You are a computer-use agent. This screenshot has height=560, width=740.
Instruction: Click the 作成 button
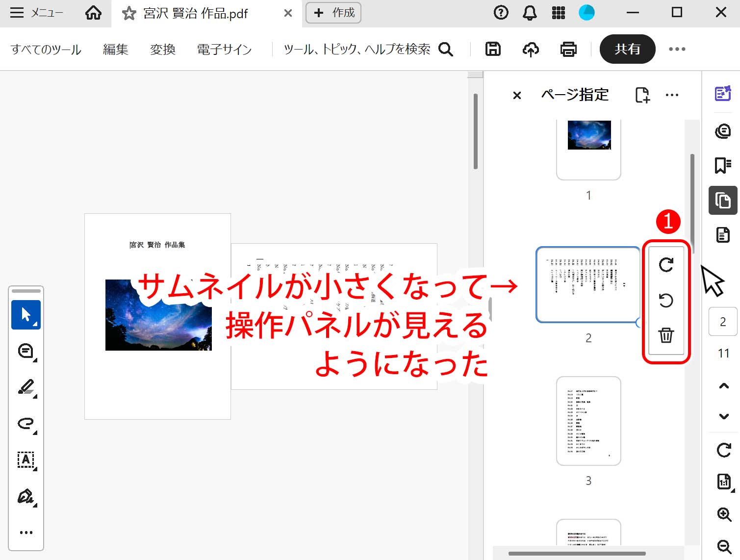point(333,13)
